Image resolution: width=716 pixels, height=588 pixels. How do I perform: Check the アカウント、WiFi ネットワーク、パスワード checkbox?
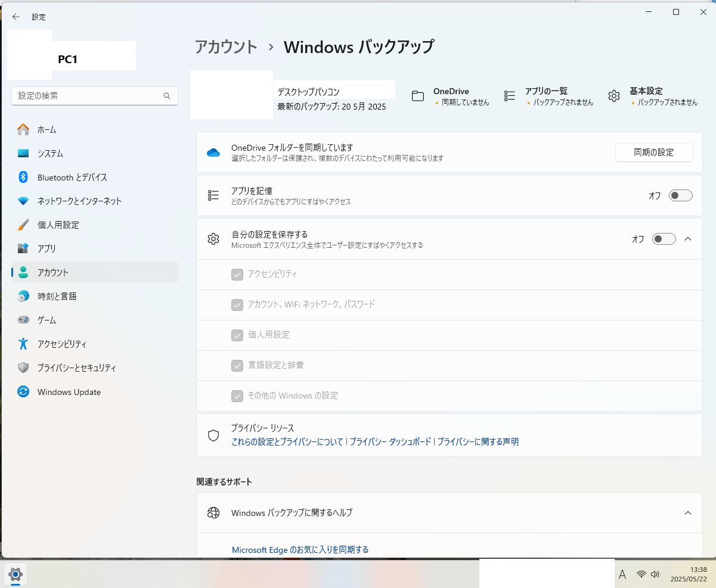(x=237, y=304)
